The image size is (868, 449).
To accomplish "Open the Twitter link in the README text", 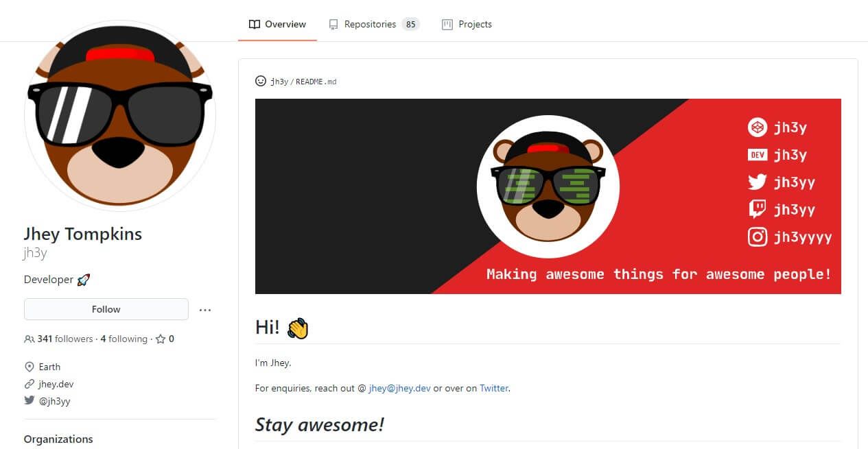I will tap(493, 387).
